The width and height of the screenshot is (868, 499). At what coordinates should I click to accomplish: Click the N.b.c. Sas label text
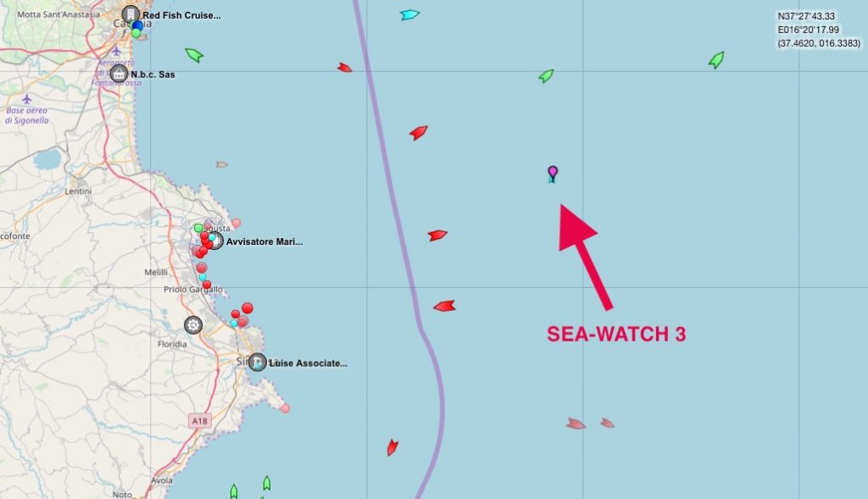point(153,75)
